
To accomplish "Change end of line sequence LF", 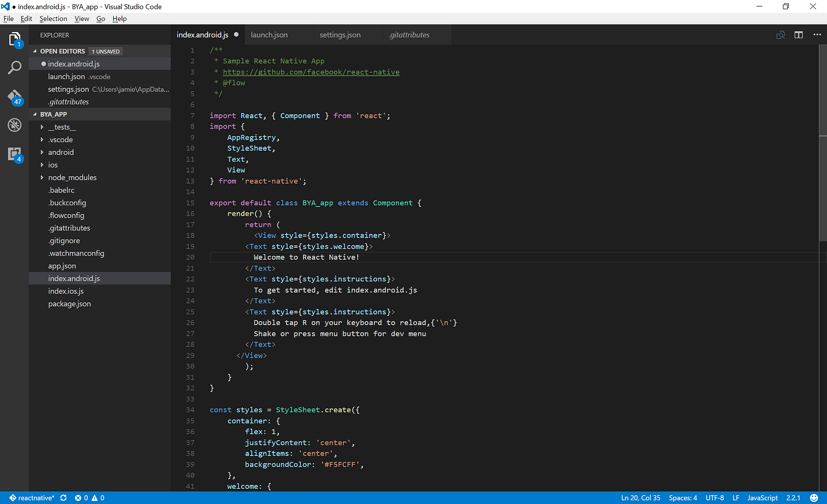I will [x=736, y=498].
